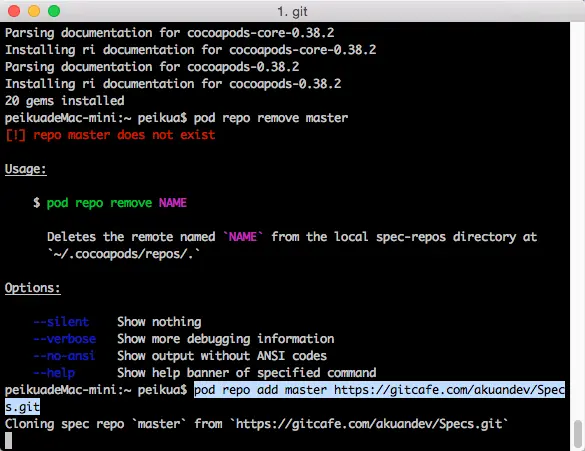Click 'Show more debugging information'

point(225,339)
